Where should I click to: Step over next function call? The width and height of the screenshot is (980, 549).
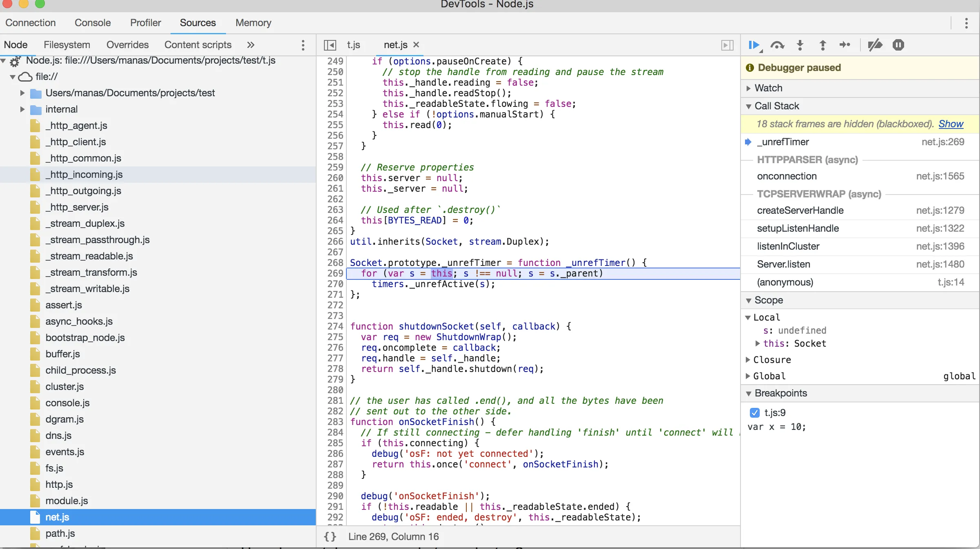[x=777, y=45]
